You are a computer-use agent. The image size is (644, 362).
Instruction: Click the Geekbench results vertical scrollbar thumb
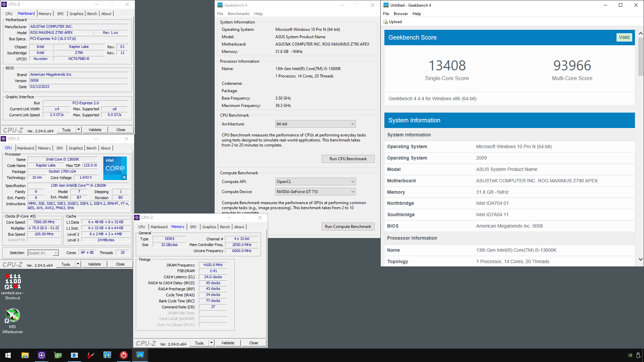(640, 57)
